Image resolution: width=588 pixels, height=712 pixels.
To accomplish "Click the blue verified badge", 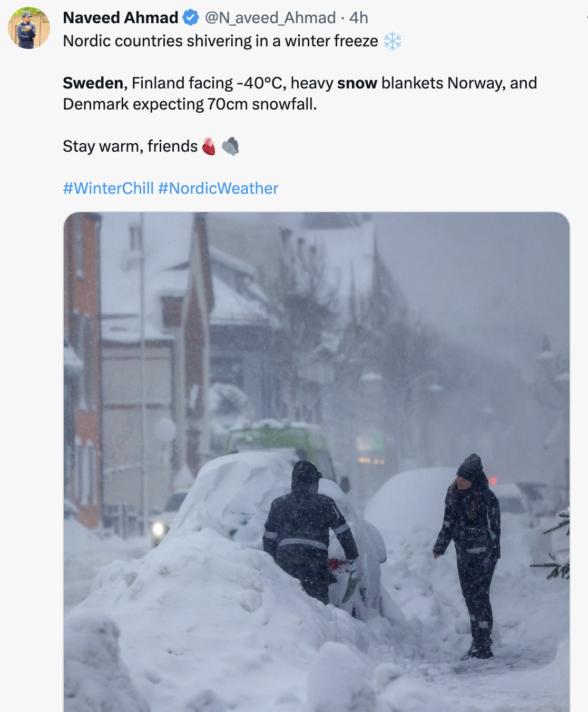I will tap(190, 18).
